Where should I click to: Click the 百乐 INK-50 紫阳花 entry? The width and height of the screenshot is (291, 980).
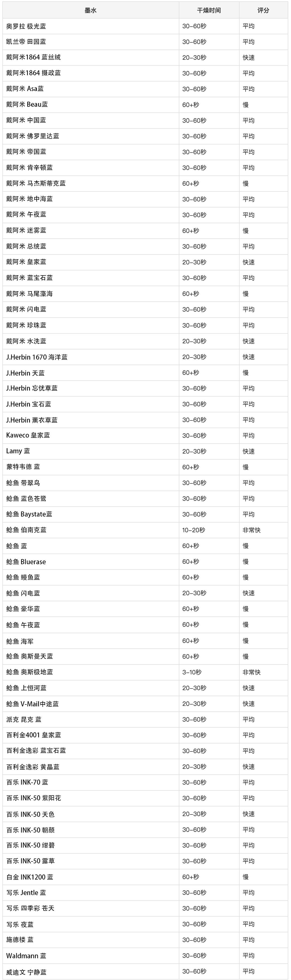(x=33, y=798)
